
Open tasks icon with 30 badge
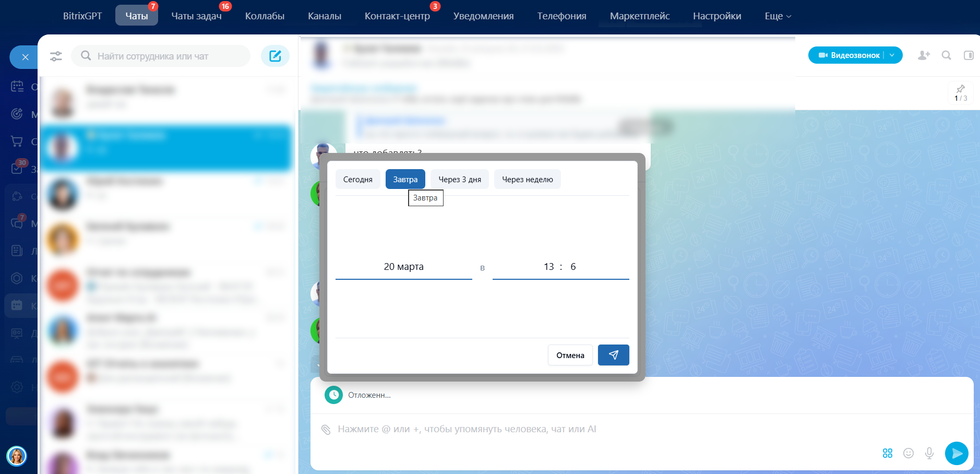point(17,168)
